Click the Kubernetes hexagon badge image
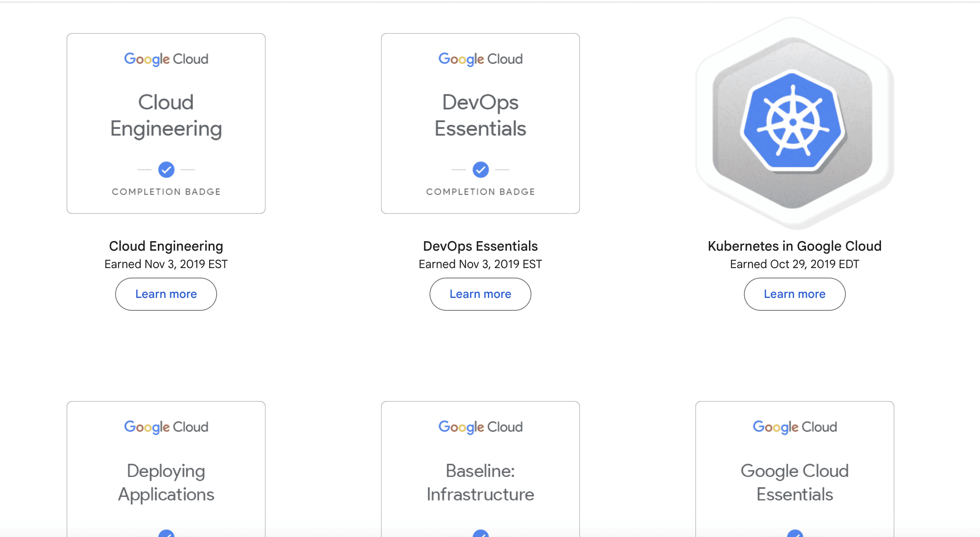 coord(794,123)
